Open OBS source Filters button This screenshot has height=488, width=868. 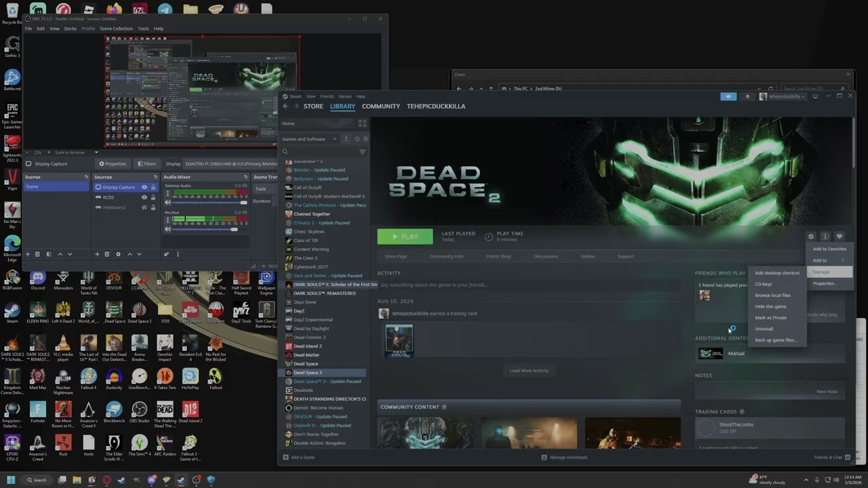click(146, 163)
